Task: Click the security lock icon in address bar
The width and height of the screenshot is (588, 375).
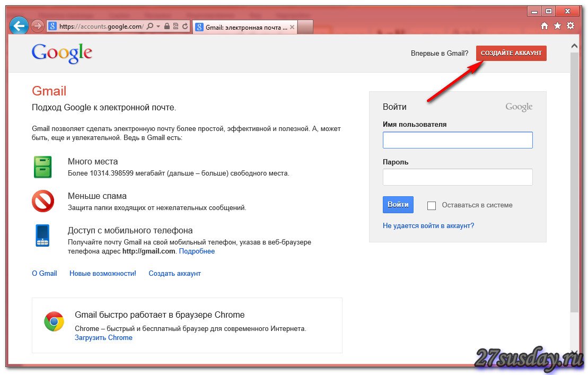Action: pos(167,26)
